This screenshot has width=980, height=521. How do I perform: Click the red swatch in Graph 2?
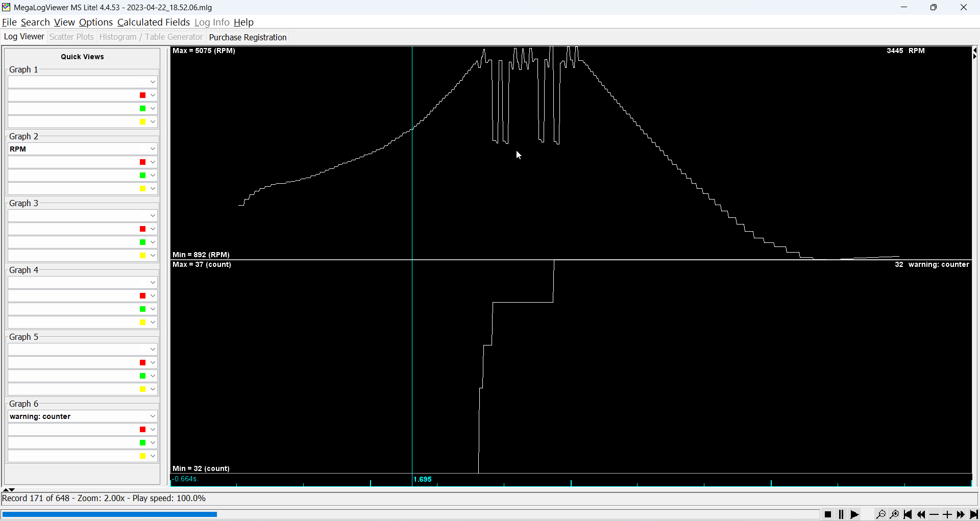coord(143,162)
